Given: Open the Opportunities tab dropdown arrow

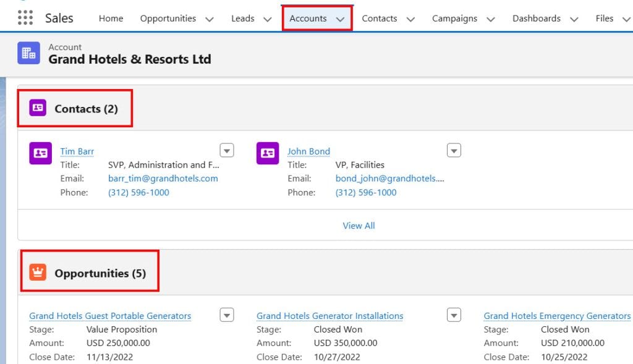Looking at the screenshot, I should coord(210,19).
